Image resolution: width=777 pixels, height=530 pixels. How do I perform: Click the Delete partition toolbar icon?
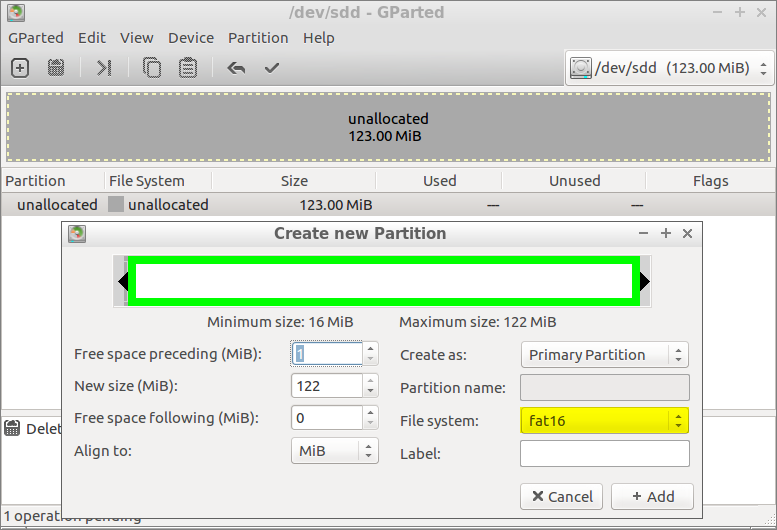(56, 68)
